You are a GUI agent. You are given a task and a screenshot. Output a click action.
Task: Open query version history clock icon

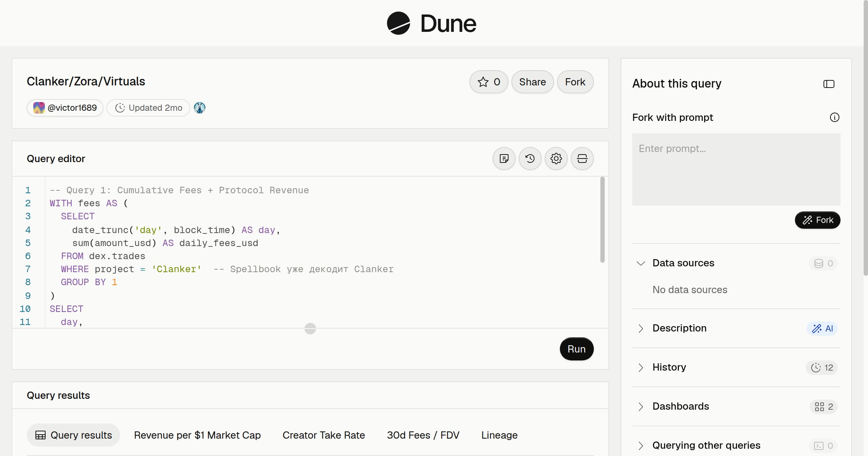[x=530, y=159]
